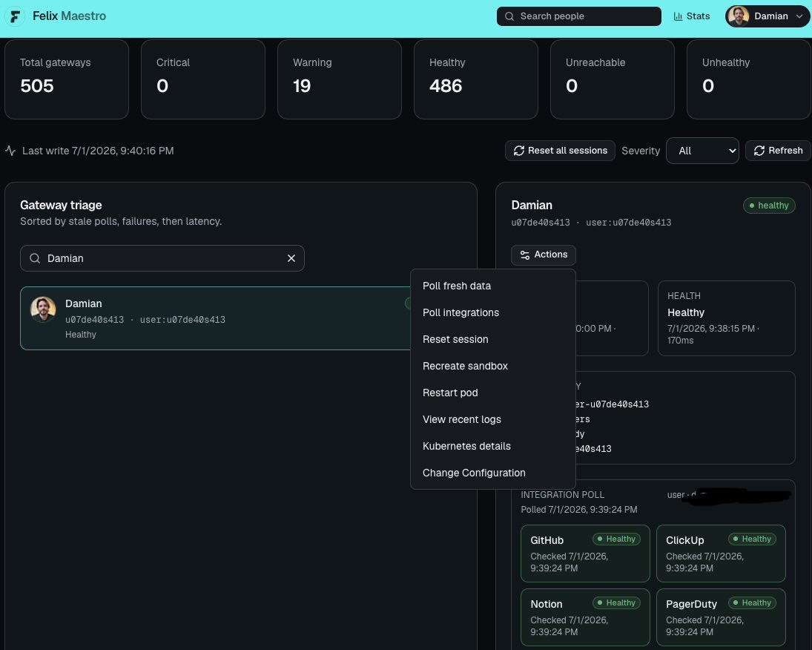
Task: Click the Critical 0 card
Action: [x=203, y=79]
